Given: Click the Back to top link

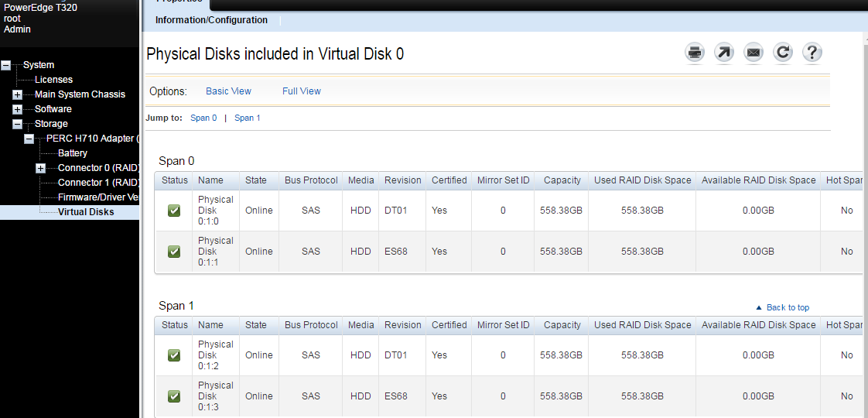Looking at the screenshot, I should pyautogui.click(x=787, y=307).
